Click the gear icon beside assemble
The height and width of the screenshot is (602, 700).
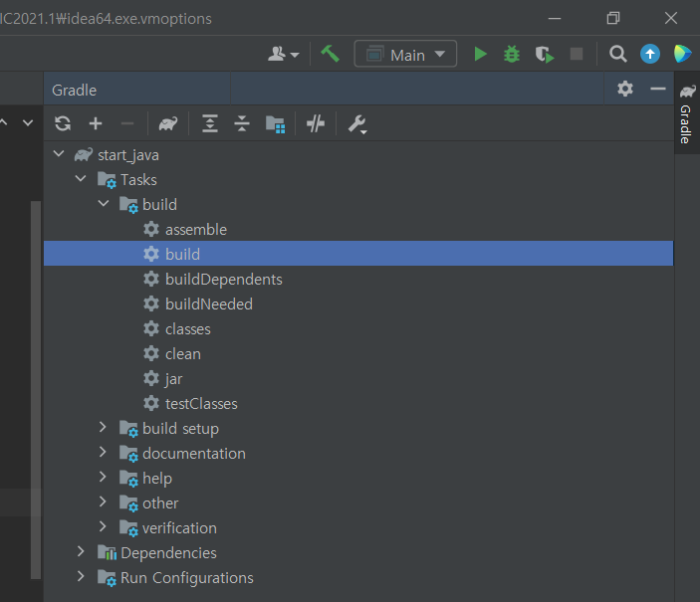pyautogui.click(x=151, y=229)
